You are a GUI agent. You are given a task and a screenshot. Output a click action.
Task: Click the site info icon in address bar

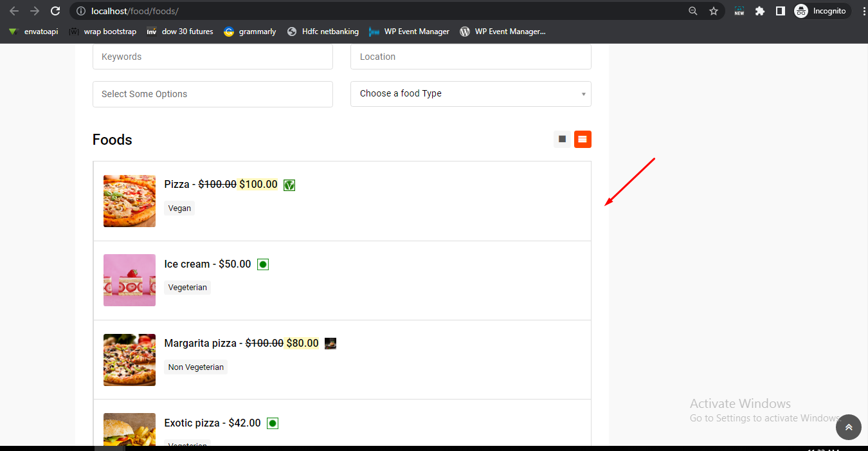pyautogui.click(x=80, y=11)
